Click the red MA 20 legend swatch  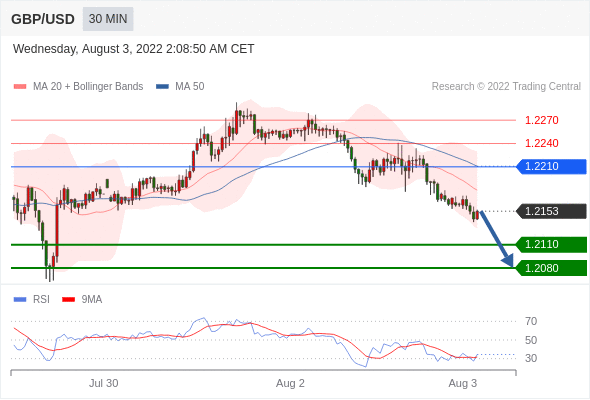[20, 87]
